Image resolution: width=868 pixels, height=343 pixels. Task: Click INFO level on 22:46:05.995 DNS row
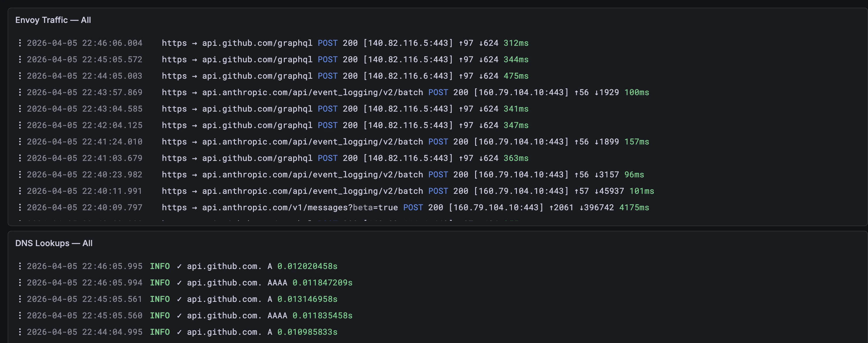160,267
